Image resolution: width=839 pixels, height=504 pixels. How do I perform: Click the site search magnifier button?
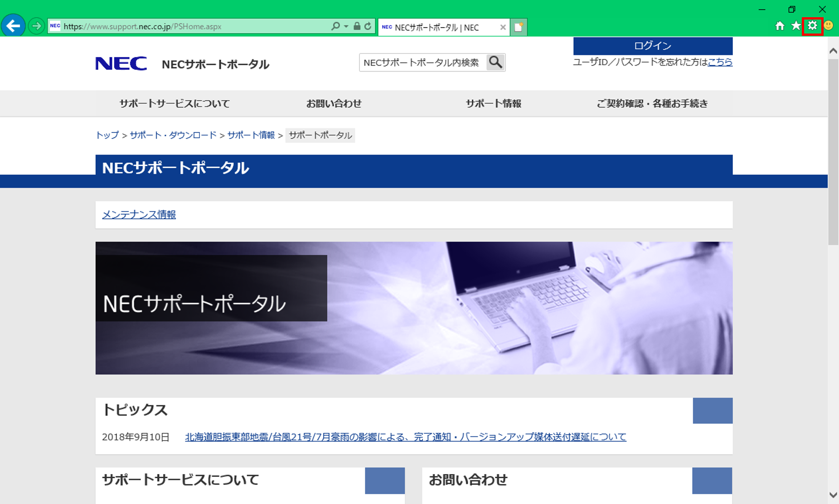tap(495, 63)
